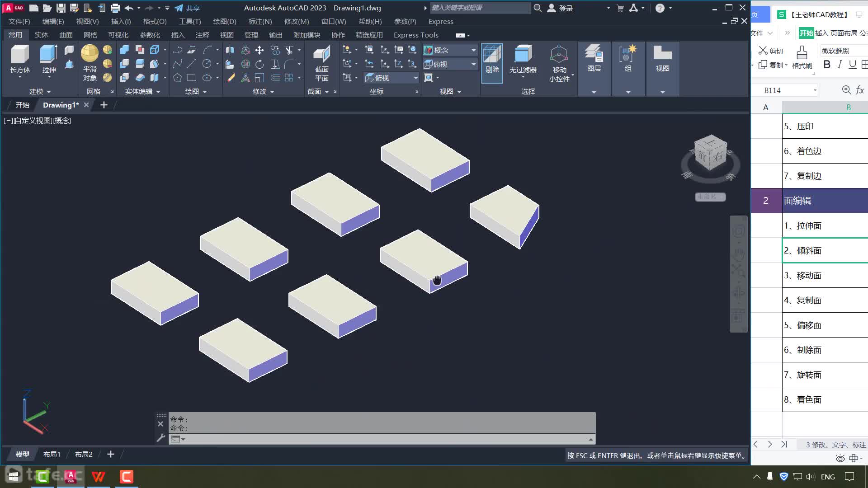Viewport: 868px width, 488px height.
Task: Open the B114 name box dropdown in WPS
Action: point(815,90)
